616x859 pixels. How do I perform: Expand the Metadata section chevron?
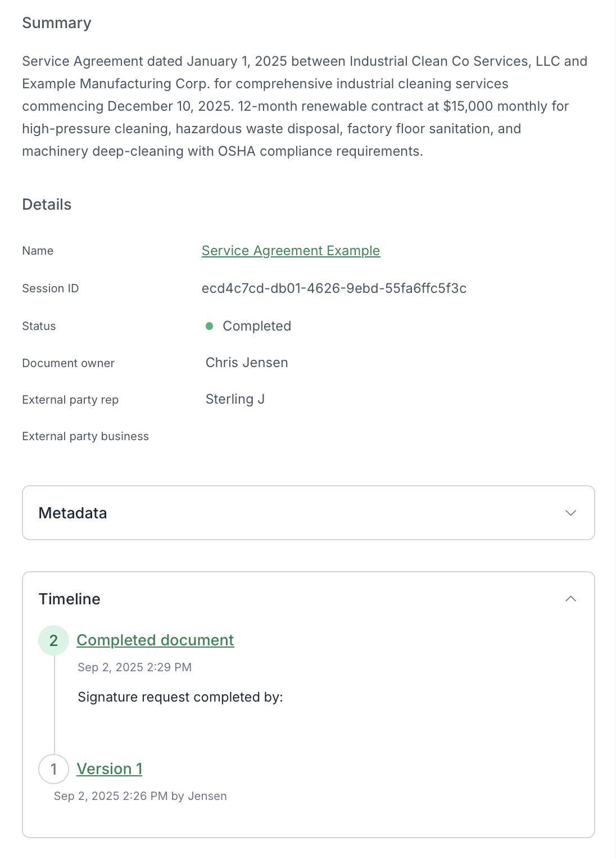click(570, 513)
